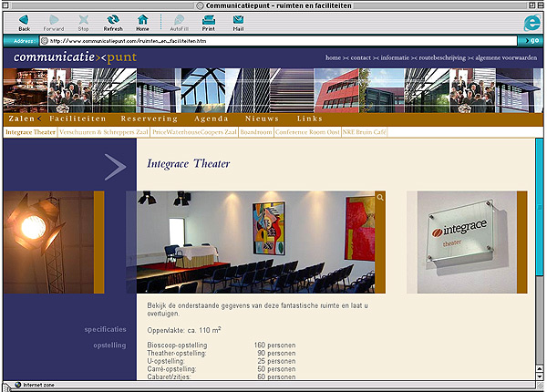Open the informatie link

(395, 57)
